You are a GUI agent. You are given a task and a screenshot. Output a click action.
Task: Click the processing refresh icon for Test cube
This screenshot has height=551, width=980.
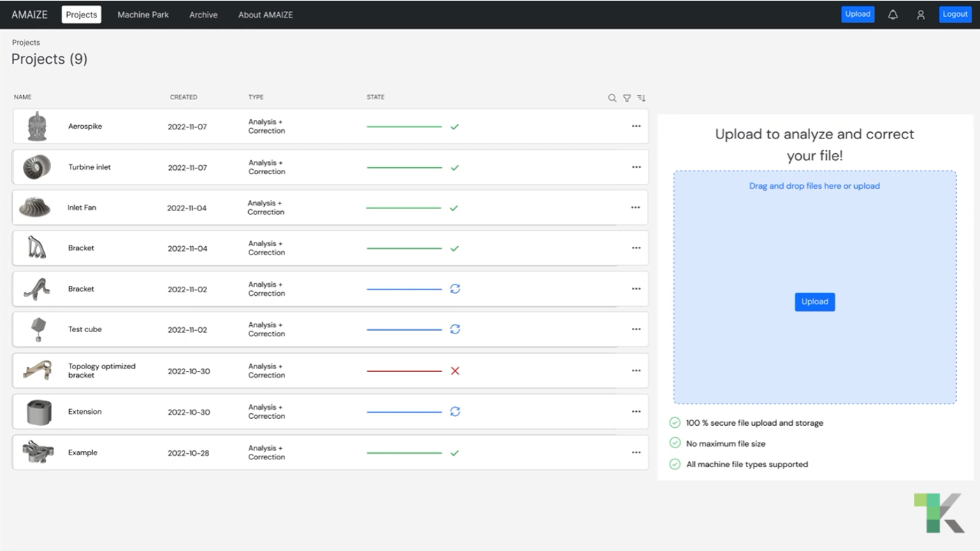(x=455, y=329)
